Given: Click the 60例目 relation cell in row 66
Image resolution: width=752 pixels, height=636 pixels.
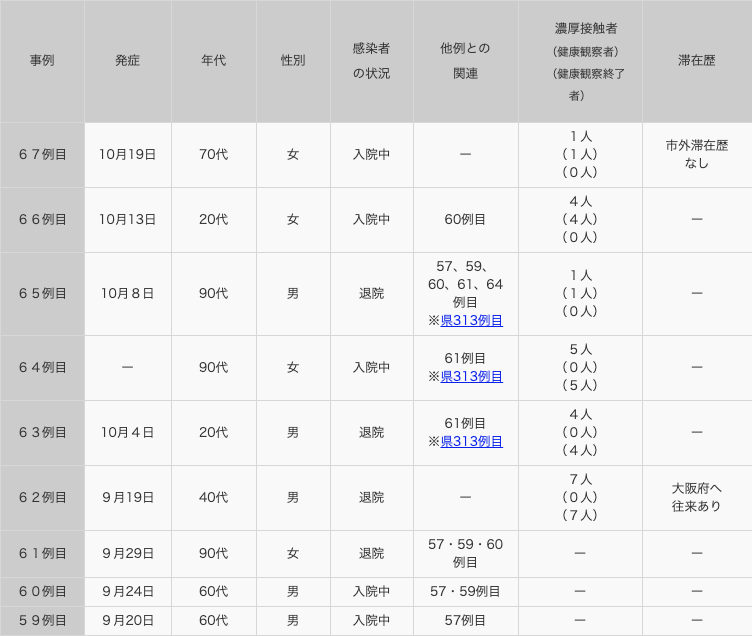Looking at the screenshot, I should pos(465,219).
